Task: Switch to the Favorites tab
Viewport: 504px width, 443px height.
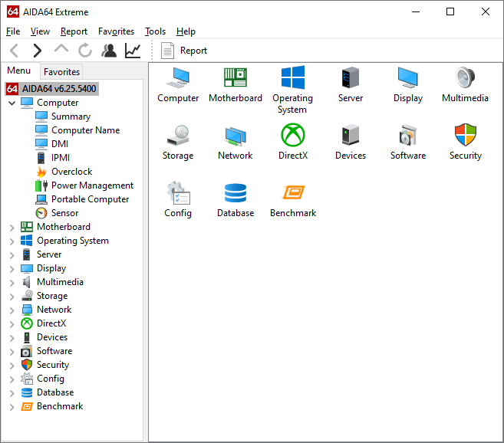Action: click(61, 71)
